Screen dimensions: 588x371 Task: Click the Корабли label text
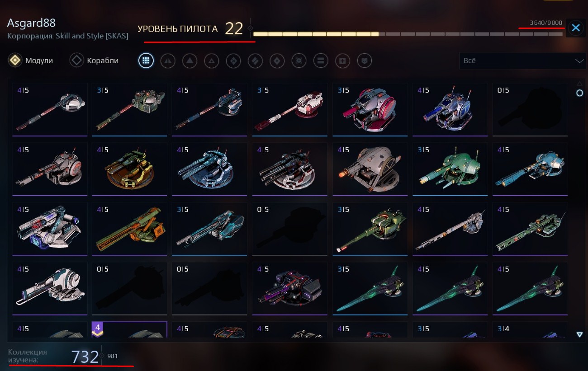(103, 61)
